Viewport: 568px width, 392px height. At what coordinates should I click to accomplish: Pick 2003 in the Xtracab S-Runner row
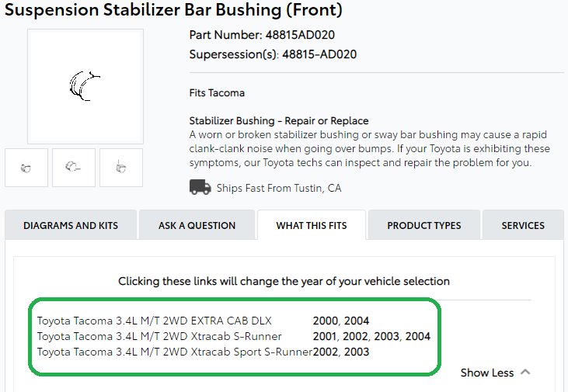tap(386, 336)
